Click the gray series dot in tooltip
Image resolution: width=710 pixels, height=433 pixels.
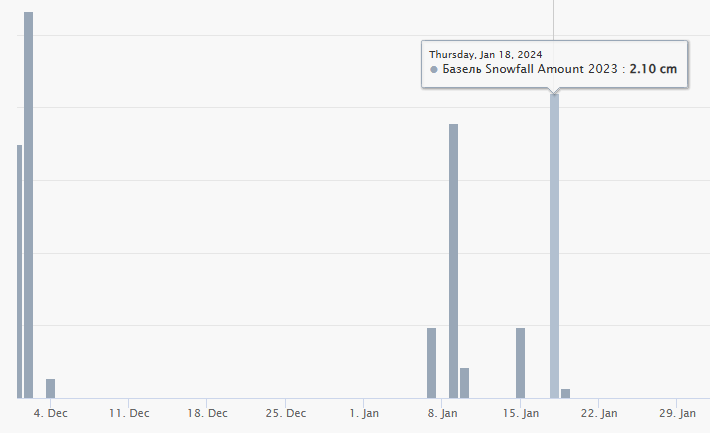(434, 70)
